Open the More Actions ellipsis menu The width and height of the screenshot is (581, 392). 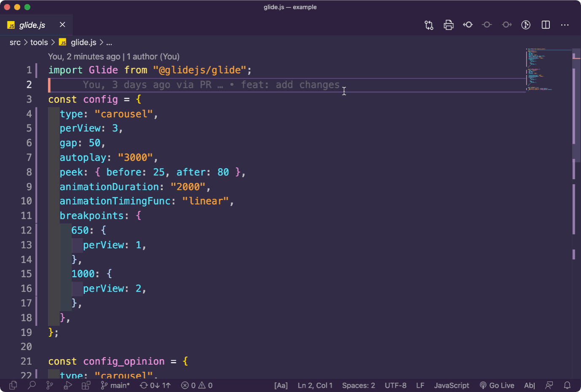click(565, 25)
